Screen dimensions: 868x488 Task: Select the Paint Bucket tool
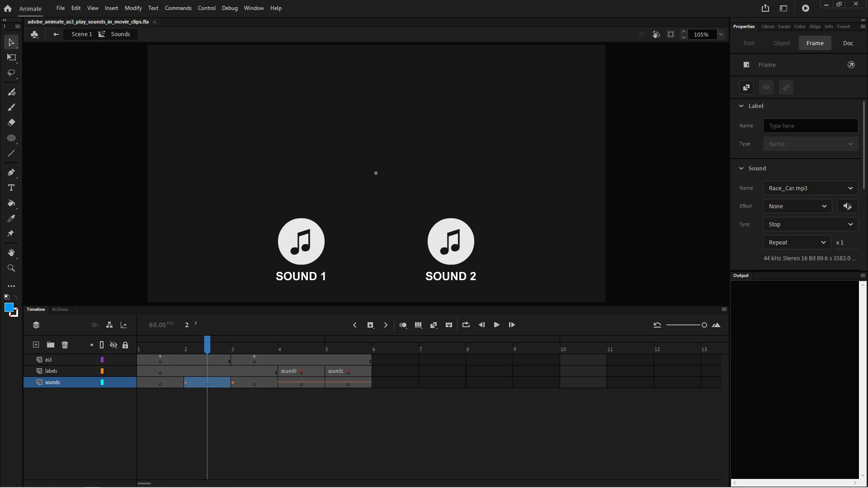(x=11, y=203)
